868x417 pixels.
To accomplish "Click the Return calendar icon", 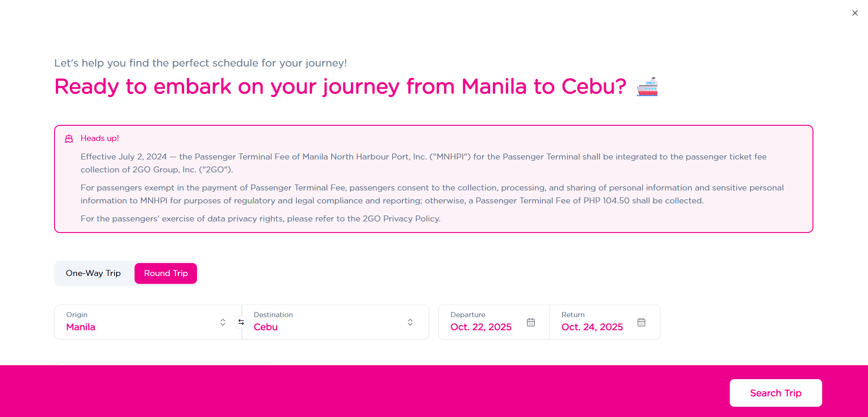I will [641, 322].
